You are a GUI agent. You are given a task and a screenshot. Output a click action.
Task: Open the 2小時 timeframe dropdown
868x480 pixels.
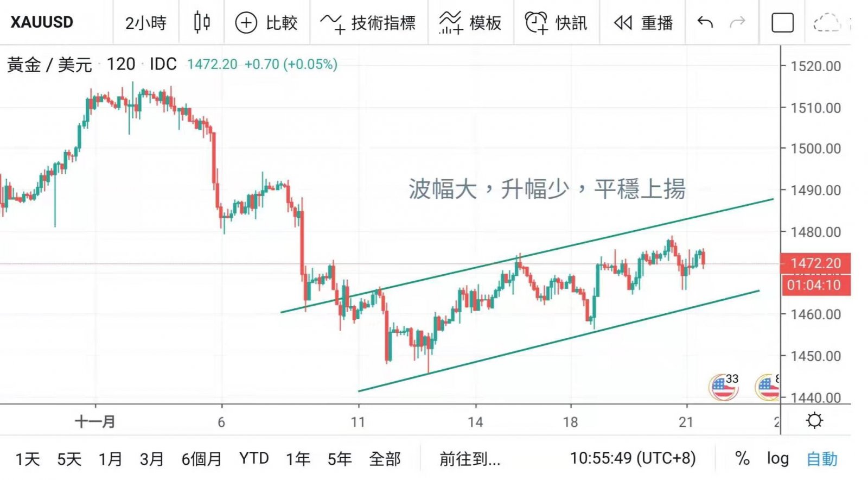(145, 23)
